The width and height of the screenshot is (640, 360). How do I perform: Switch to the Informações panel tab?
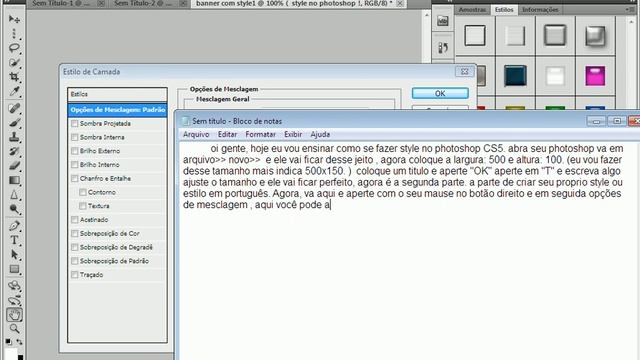click(x=540, y=9)
